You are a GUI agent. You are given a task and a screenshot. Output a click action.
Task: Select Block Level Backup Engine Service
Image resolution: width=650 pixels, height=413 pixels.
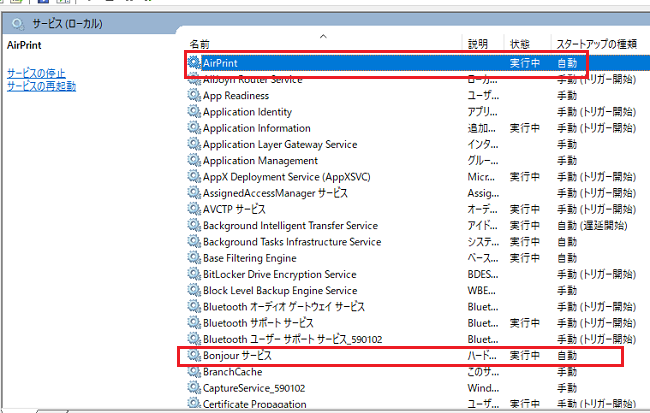pos(281,290)
